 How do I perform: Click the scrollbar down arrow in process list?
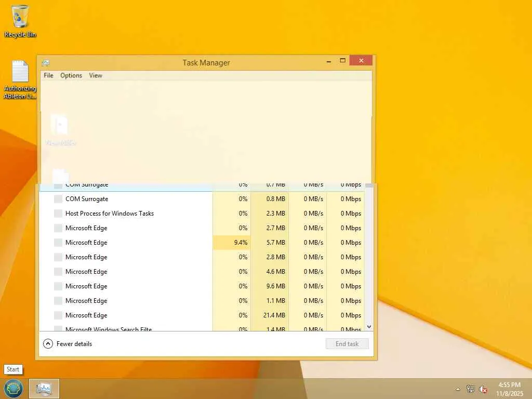[369, 327]
